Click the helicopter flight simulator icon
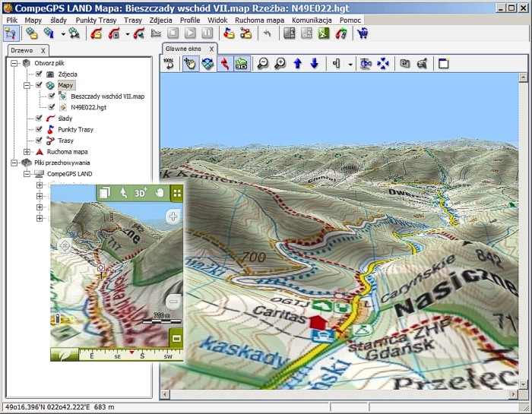 [366, 63]
